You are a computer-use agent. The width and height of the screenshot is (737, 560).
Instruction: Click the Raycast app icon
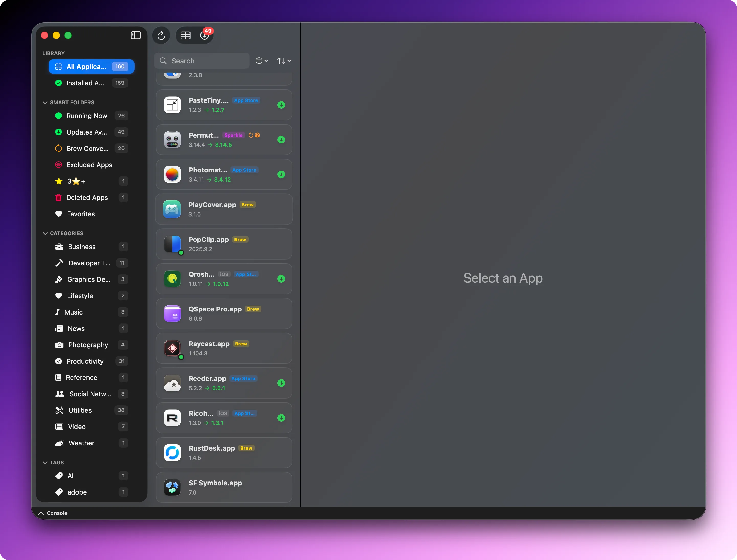(x=172, y=348)
